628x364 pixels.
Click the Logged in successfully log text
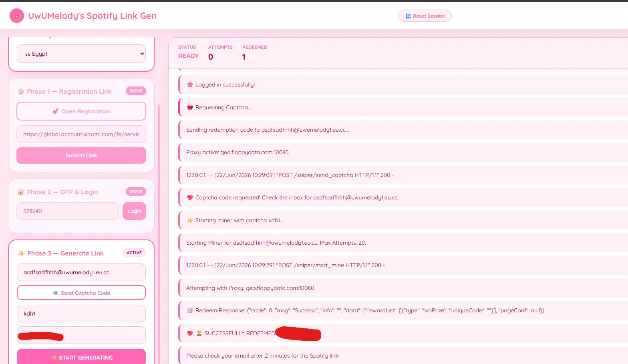pos(225,85)
